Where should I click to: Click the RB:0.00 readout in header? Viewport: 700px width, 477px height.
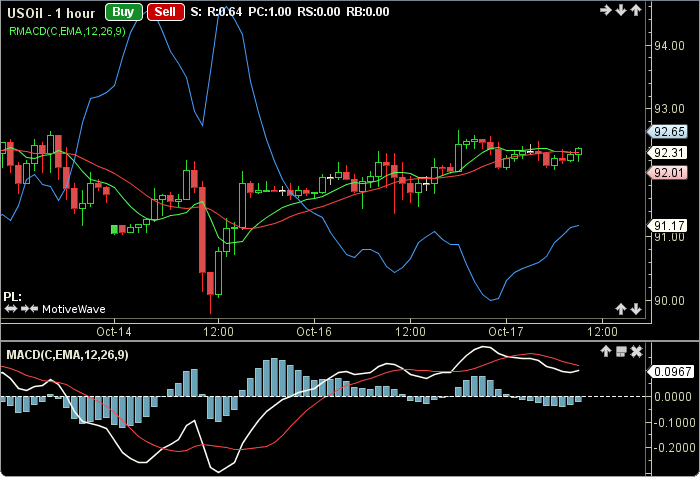click(368, 12)
